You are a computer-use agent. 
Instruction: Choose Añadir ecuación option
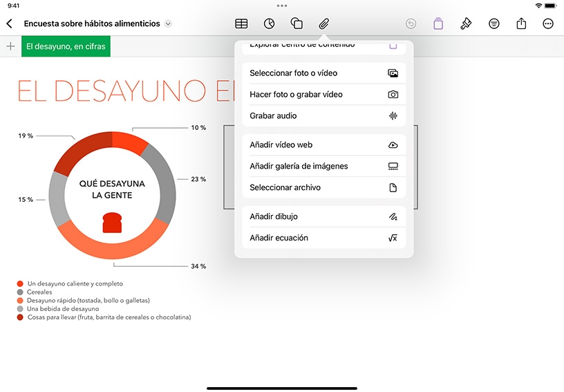pos(323,238)
